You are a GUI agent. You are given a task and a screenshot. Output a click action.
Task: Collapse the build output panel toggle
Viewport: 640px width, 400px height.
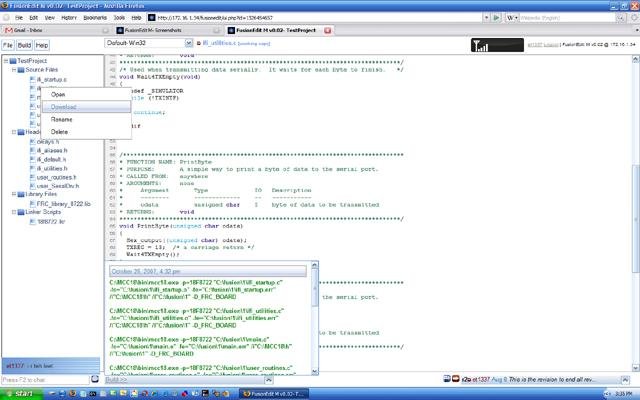point(269,380)
